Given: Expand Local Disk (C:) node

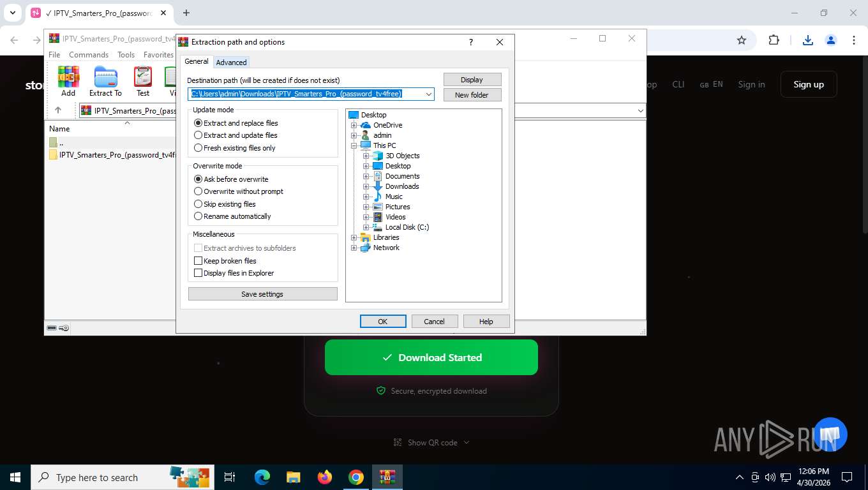Looking at the screenshot, I should 366,227.
